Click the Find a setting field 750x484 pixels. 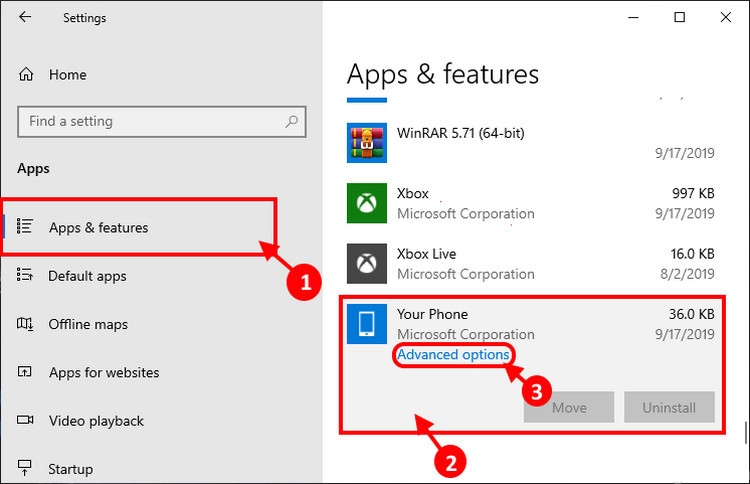coord(162,121)
